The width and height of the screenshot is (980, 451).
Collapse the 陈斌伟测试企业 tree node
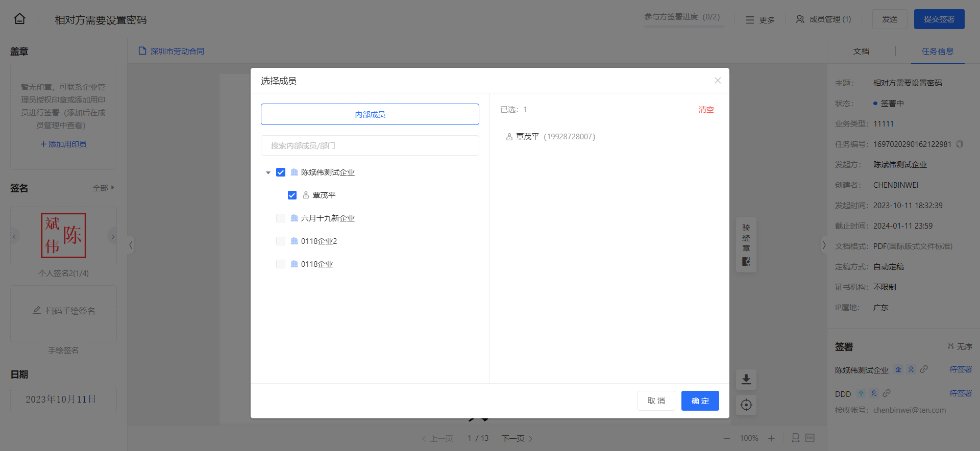tap(268, 173)
